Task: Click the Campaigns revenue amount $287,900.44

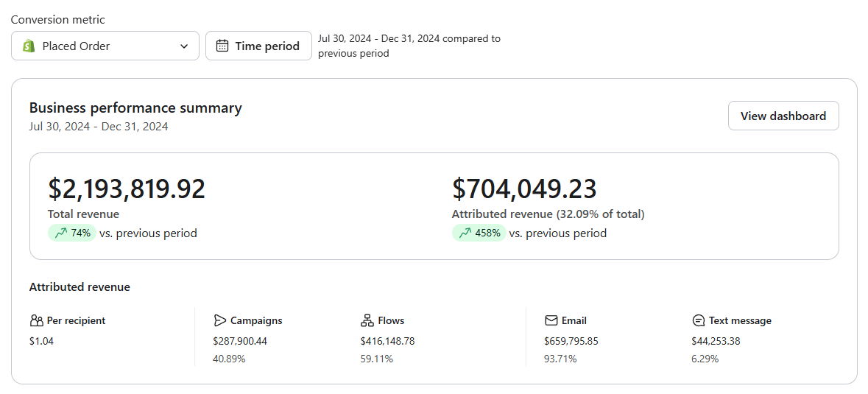Action: (x=240, y=341)
